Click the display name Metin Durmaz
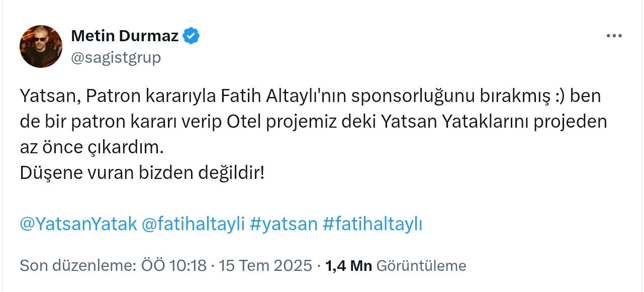The width and height of the screenshot is (644, 292). pos(125,36)
